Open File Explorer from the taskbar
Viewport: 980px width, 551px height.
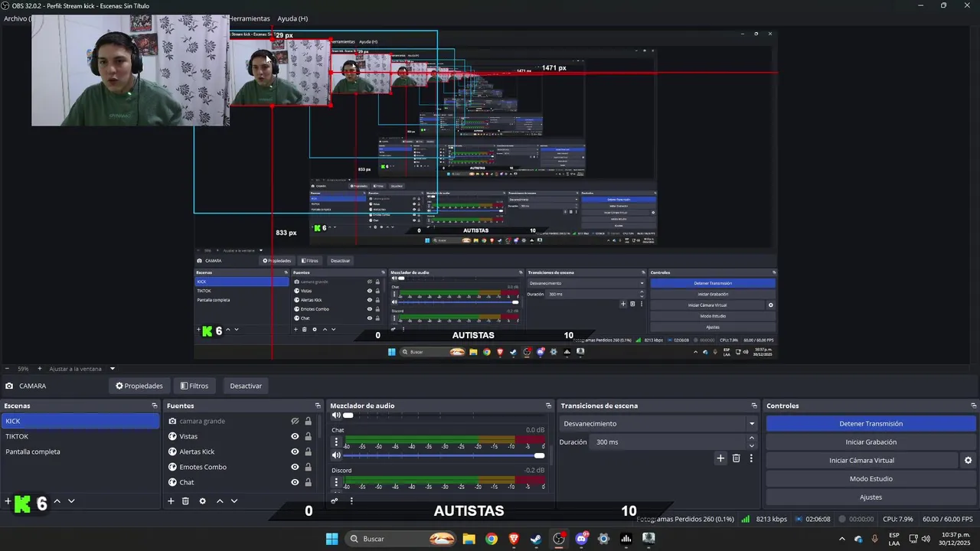pos(469,539)
